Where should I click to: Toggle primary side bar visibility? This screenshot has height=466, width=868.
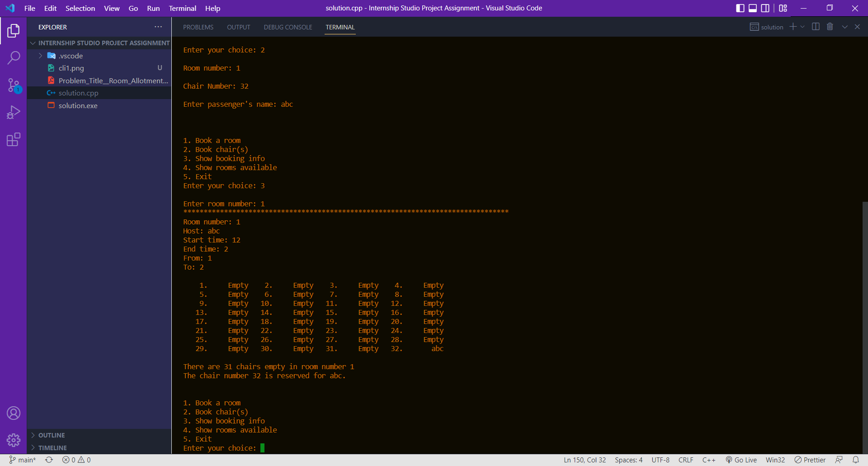tap(741, 8)
